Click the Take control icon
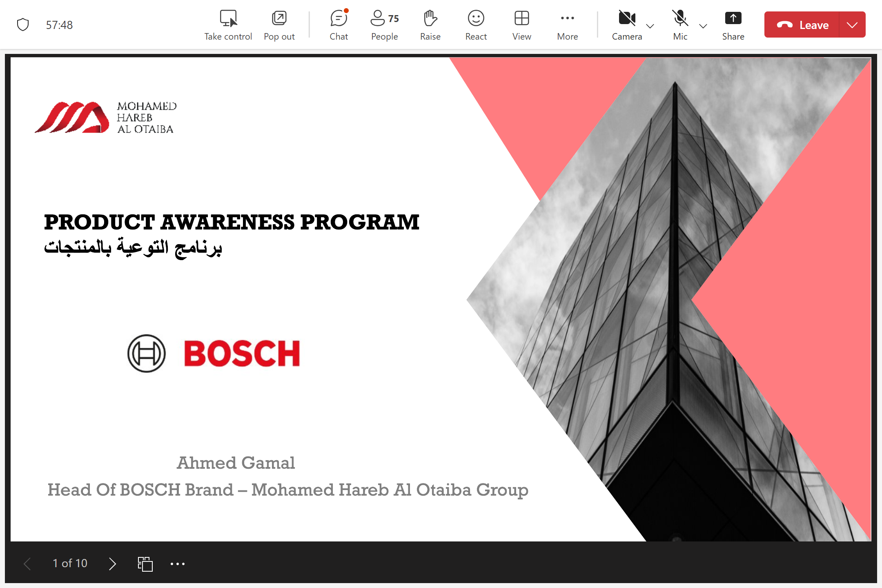 228,19
